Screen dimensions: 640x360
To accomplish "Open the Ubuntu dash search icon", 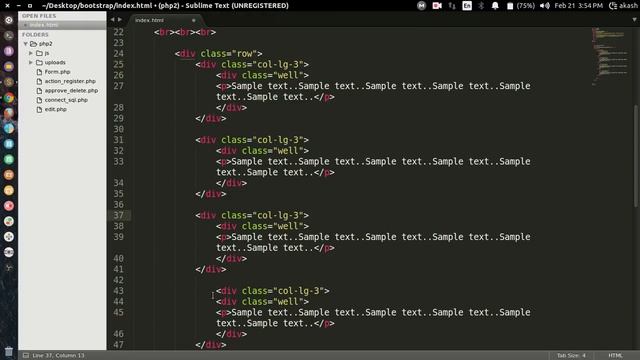I will (9, 20).
